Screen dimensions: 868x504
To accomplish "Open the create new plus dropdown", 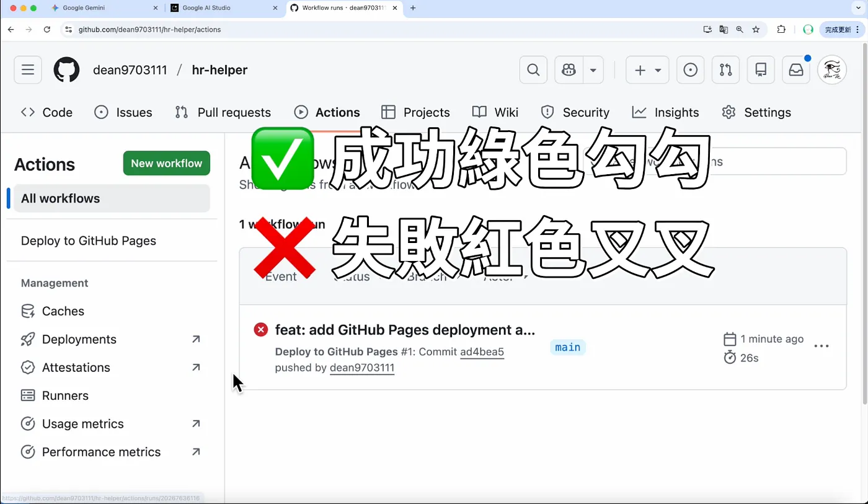I will [647, 70].
